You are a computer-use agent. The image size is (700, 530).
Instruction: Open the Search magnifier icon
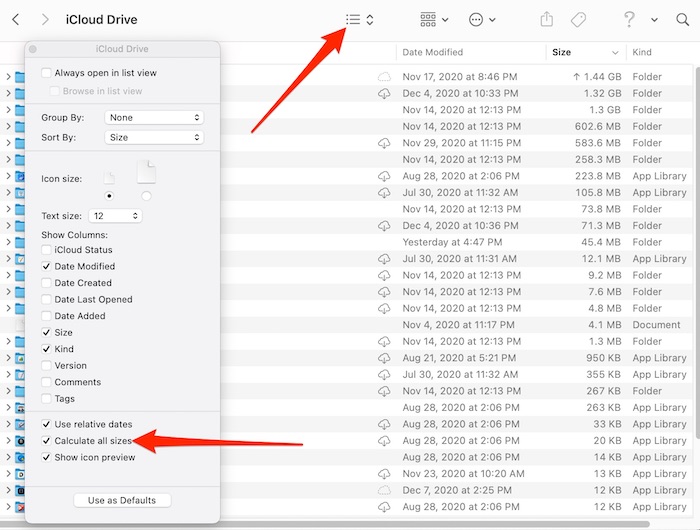(x=682, y=20)
